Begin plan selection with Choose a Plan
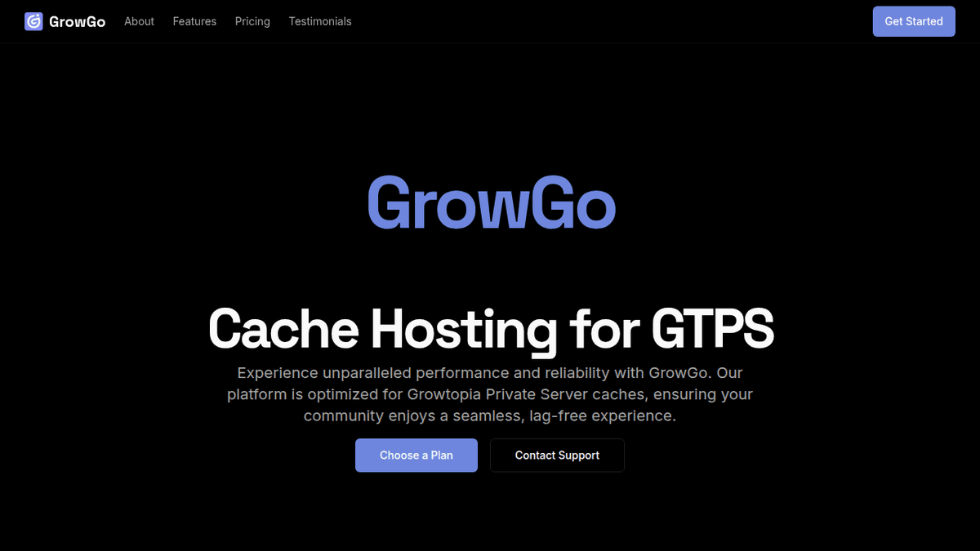 [416, 455]
